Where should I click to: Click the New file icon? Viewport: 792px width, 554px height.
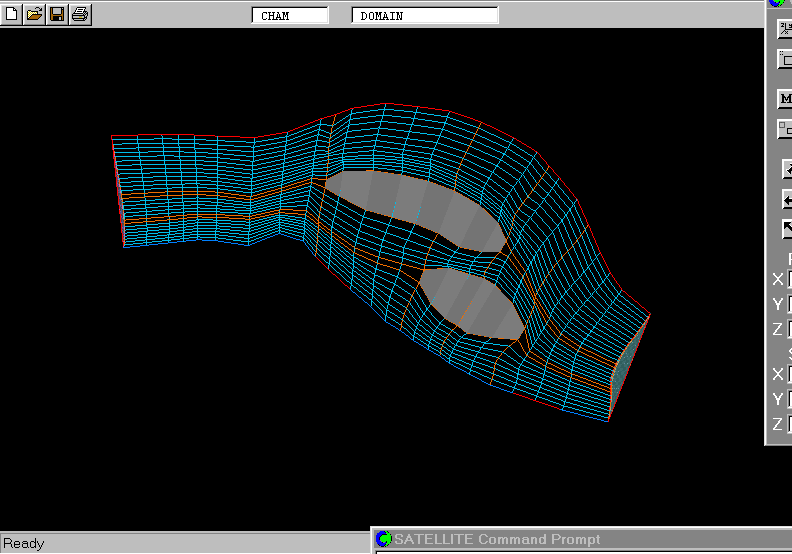click(x=11, y=14)
